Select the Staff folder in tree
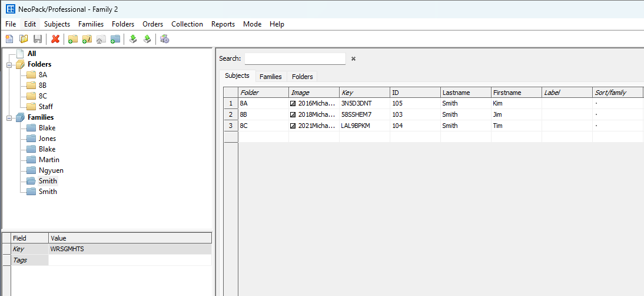The image size is (644, 296). (46, 107)
